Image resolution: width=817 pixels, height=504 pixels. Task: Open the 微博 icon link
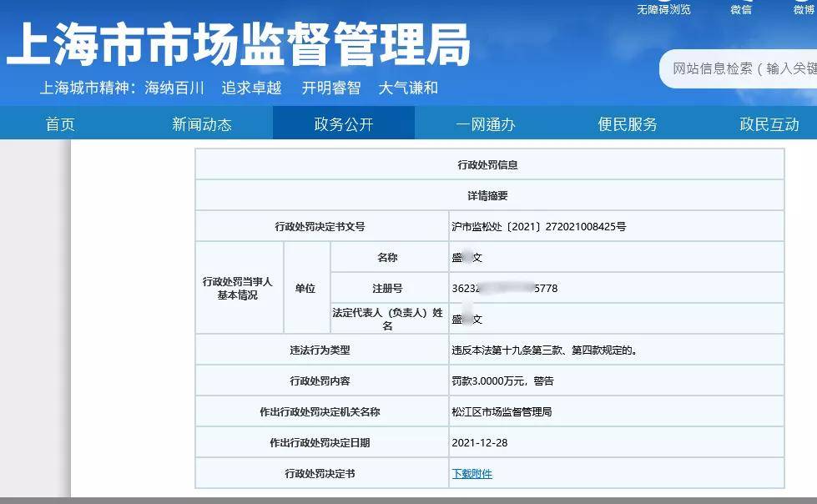[x=804, y=9]
